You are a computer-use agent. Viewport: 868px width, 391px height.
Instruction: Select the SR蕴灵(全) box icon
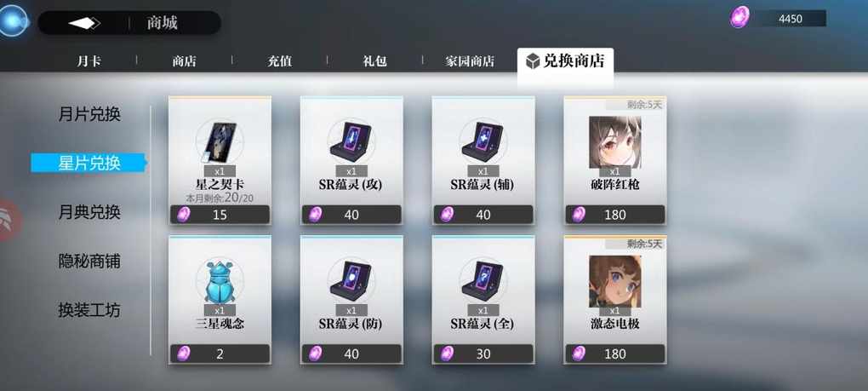[x=483, y=281]
